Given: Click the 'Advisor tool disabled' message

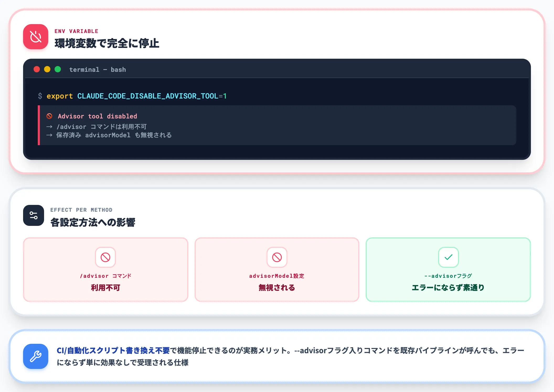Looking at the screenshot, I should coord(98,116).
